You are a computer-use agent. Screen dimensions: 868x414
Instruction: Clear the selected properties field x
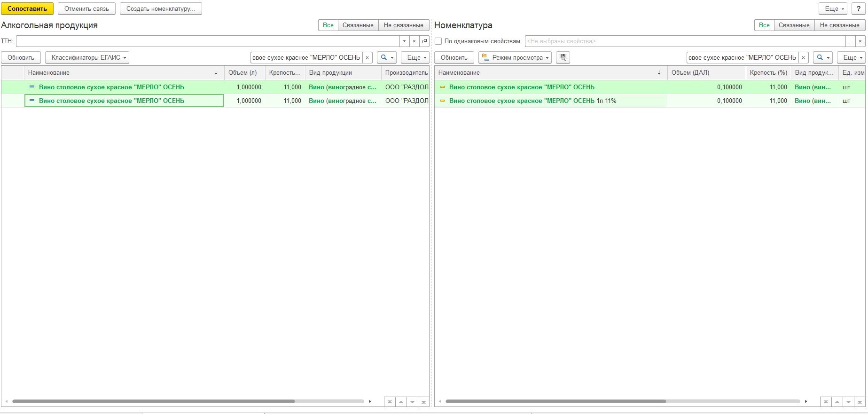(860, 41)
